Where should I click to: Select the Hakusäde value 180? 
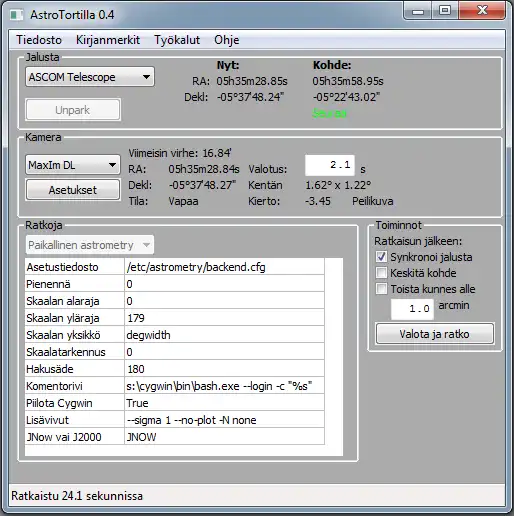[224, 369]
